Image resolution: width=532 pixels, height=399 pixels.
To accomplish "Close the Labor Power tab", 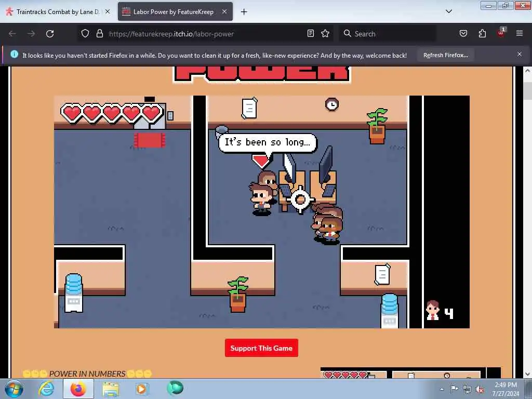I will [x=224, y=11].
